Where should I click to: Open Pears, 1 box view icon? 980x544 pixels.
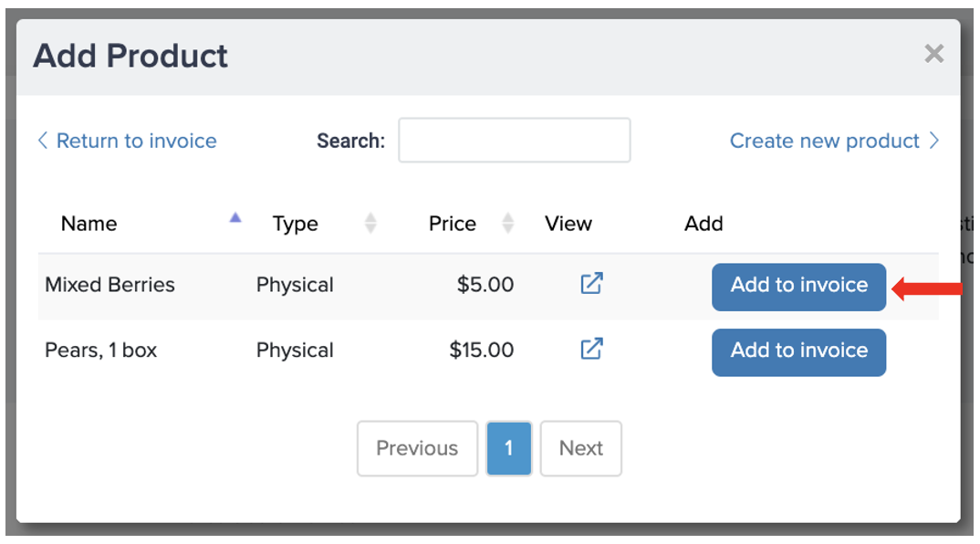coord(591,349)
